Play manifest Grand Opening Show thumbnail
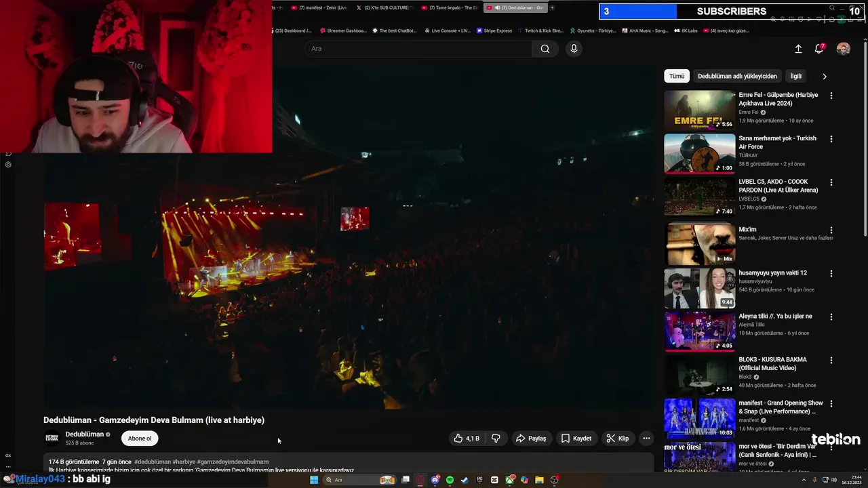Image resolution: width=868 pixels, height=488 pixels. pyautogui.click(x=699, y=418)
